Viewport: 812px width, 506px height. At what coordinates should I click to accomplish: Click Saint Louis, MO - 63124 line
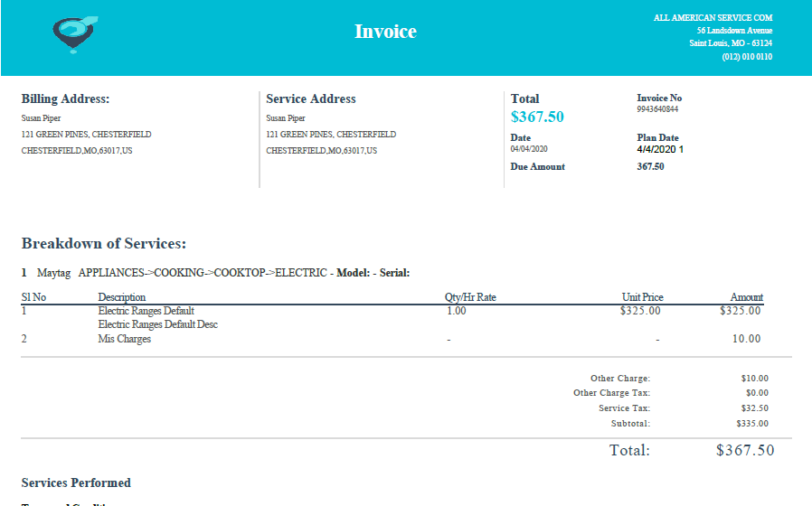pyautogui.click(x=731, y=43)
